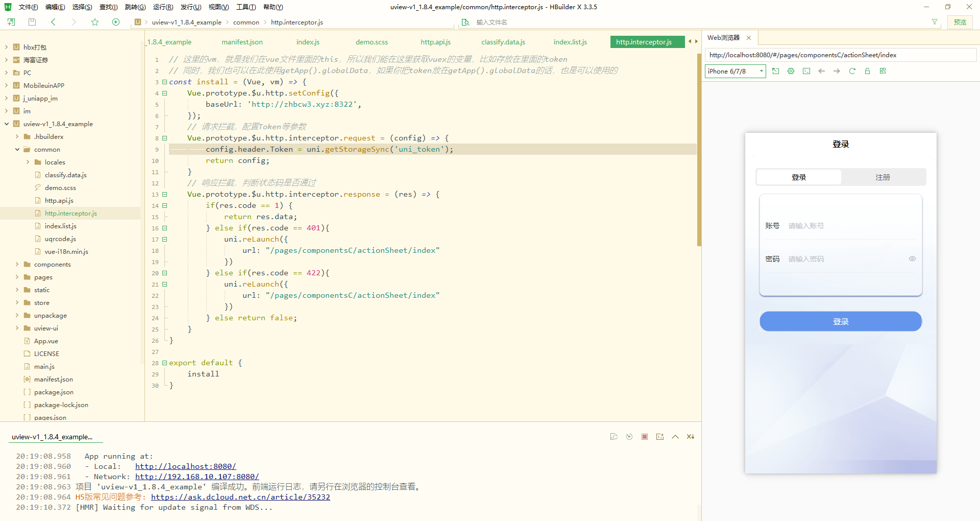Click the common breadcrumb segment
Image resolution: width=980 pixels, height=521 pixels.
coord(246,22)
